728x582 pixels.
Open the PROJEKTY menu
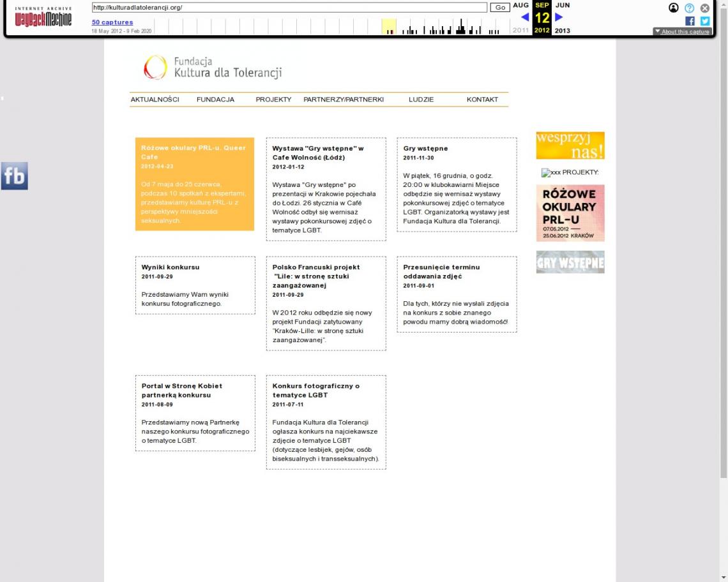click(273, 100)
